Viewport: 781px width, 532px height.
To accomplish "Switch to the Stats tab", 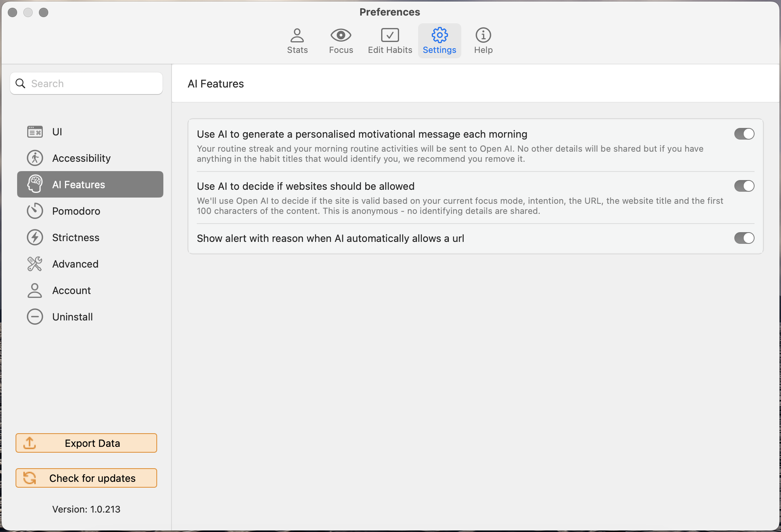I will pos(297,41).
